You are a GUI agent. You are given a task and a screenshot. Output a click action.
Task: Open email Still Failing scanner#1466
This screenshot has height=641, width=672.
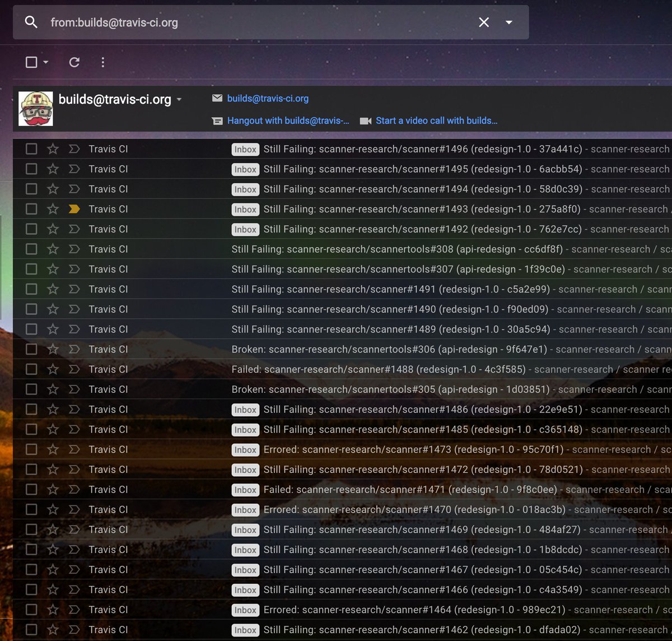[x=342, y=589]
